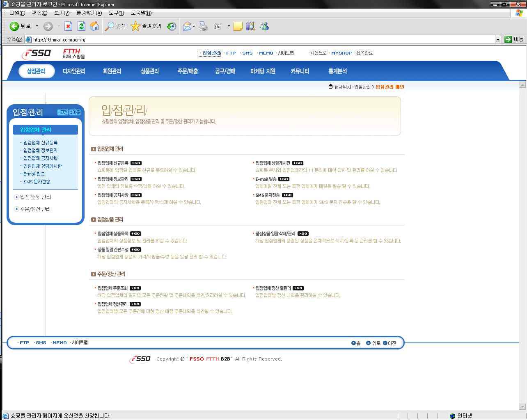Viewport: 527px width, 420px height.
Task: Open the 파일(F) menu
Action: 17,13
